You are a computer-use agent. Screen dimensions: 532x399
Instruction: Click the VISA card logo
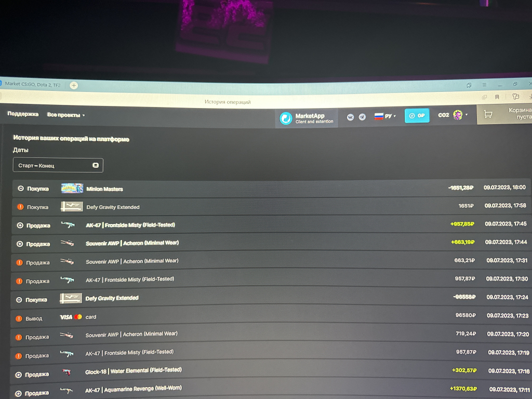pyautogui.click(x=71, y=317)
